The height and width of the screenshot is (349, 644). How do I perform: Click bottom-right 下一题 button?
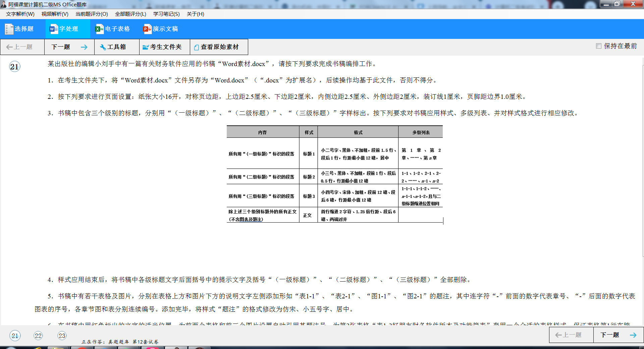618,335
